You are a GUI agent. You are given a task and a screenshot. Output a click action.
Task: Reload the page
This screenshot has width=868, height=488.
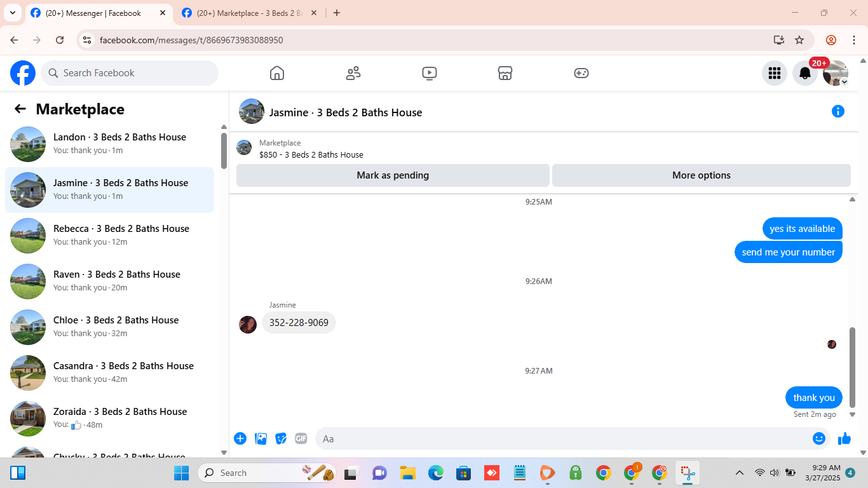click(x=60, y=40)
